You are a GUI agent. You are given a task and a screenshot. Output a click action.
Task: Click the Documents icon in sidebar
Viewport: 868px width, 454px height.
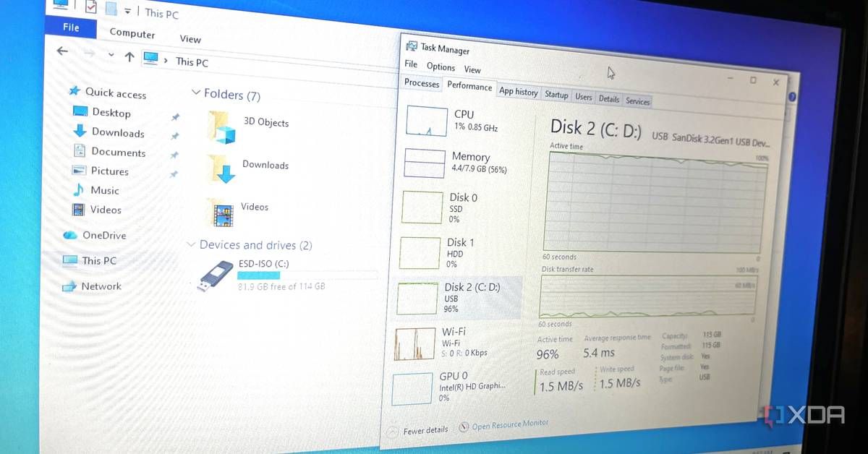79,151
